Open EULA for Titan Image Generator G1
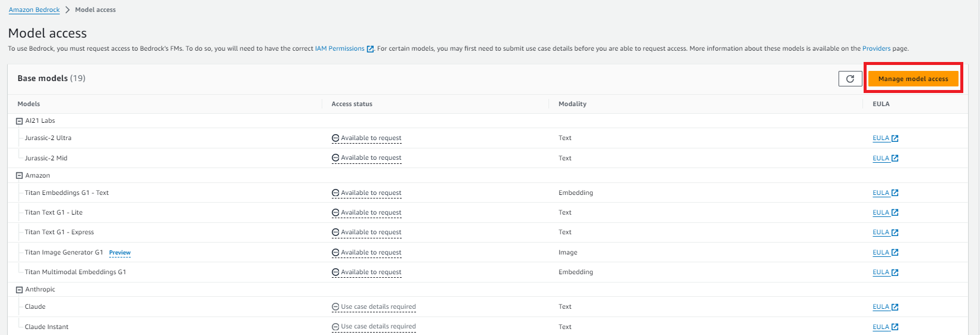 click(x=885, y=253)
